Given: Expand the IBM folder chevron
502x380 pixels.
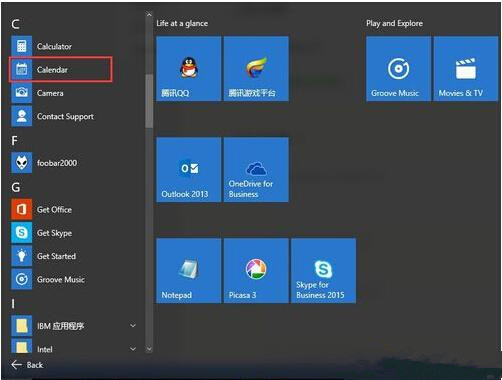Looking at the screenshot, I should (x=133, y=326).
